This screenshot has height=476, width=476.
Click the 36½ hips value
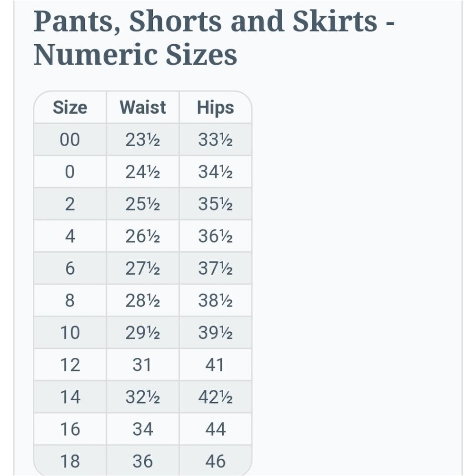tap(215, 236)
